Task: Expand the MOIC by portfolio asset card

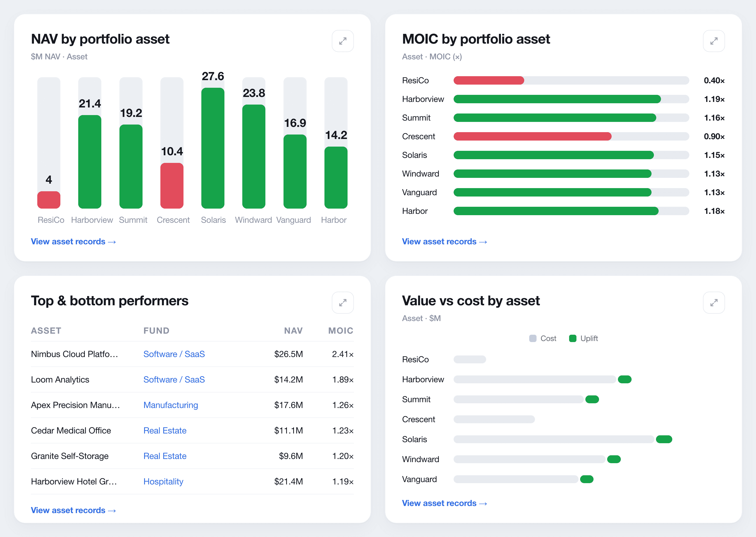Action: coord(714,41)
